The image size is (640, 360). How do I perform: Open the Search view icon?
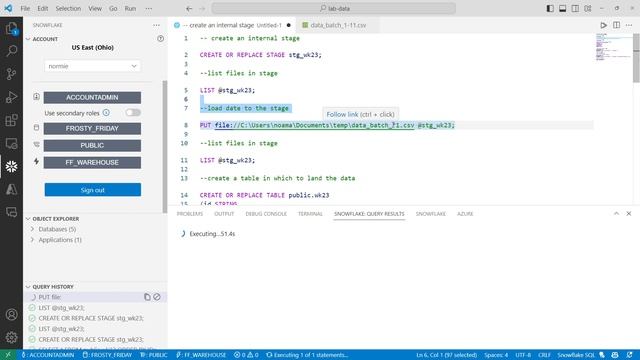click(x=11, y=51)
